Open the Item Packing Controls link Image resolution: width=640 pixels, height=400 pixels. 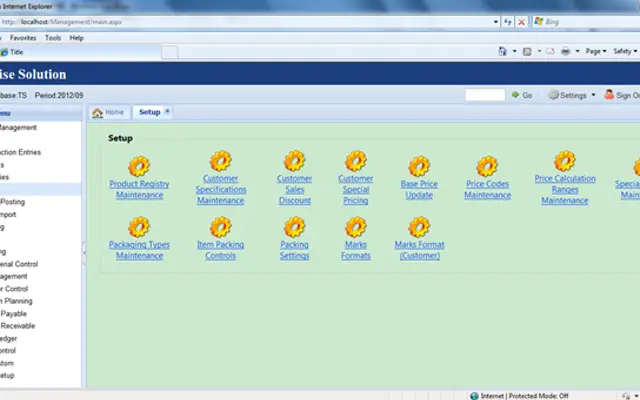pyautogui.click(x=220, y=250)
